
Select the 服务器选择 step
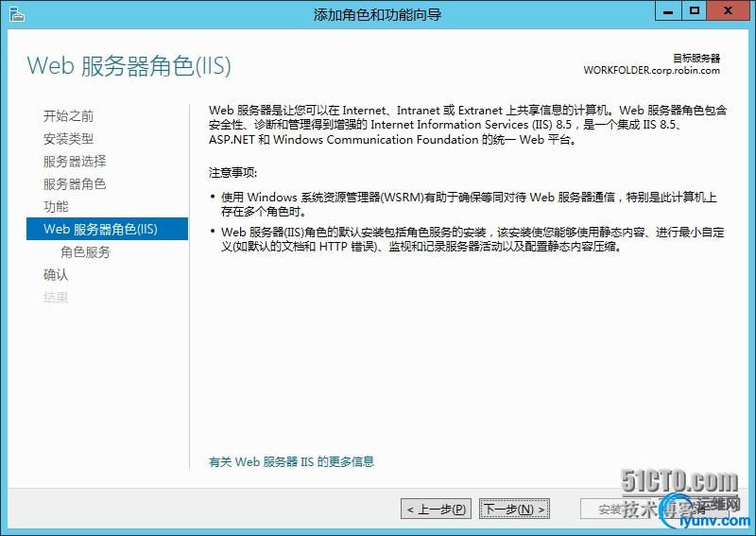pos(75,161)
